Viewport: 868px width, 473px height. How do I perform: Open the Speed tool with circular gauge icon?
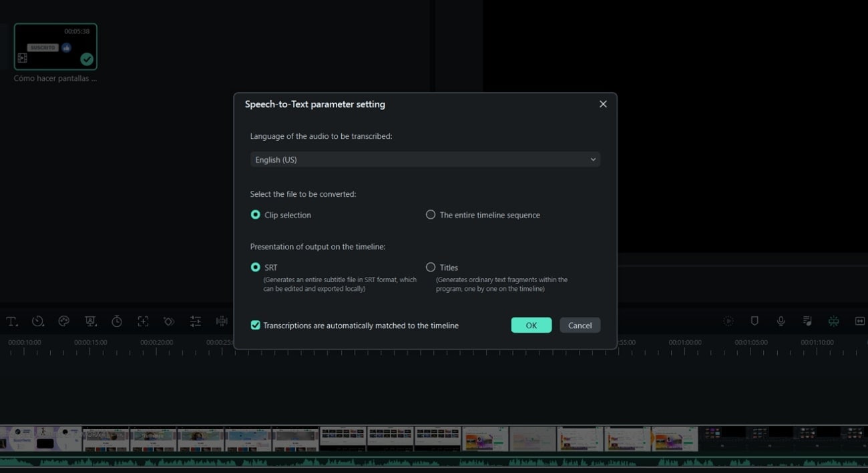pyautogui.click(x=38, y=322)
